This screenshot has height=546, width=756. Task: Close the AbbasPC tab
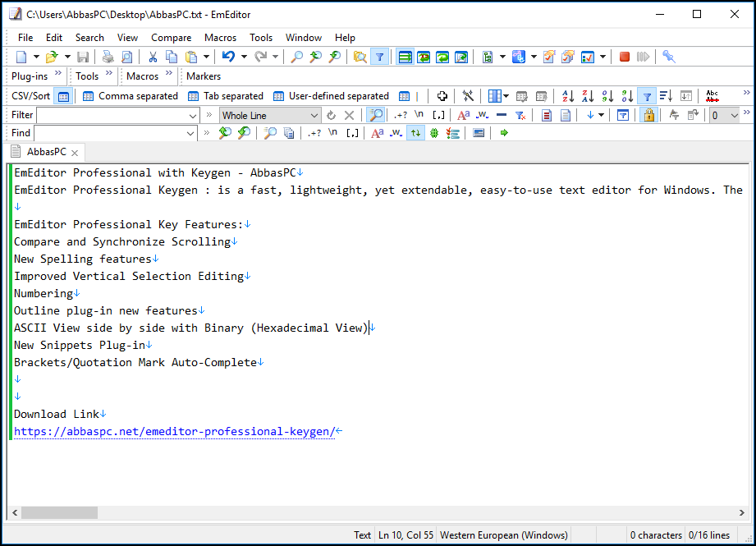[x=75, y=153]
